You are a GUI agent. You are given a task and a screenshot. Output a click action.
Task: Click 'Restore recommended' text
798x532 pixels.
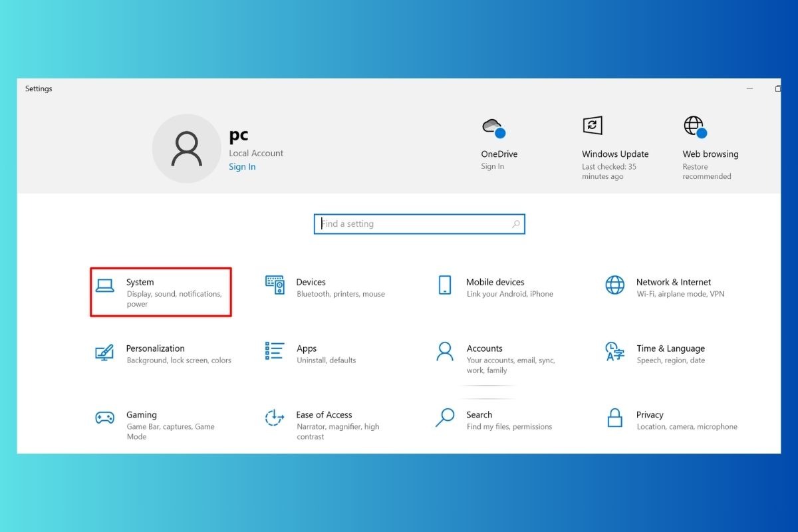pos(707,172)
